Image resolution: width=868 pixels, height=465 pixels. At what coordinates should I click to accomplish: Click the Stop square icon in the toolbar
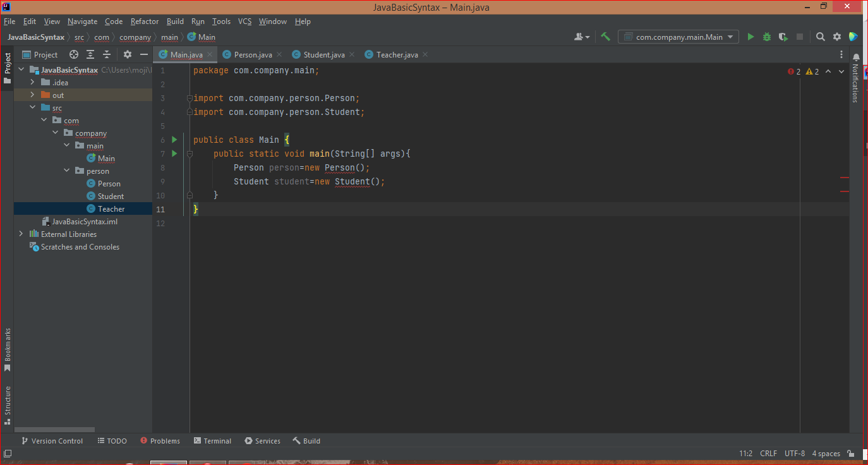[800, 37]
